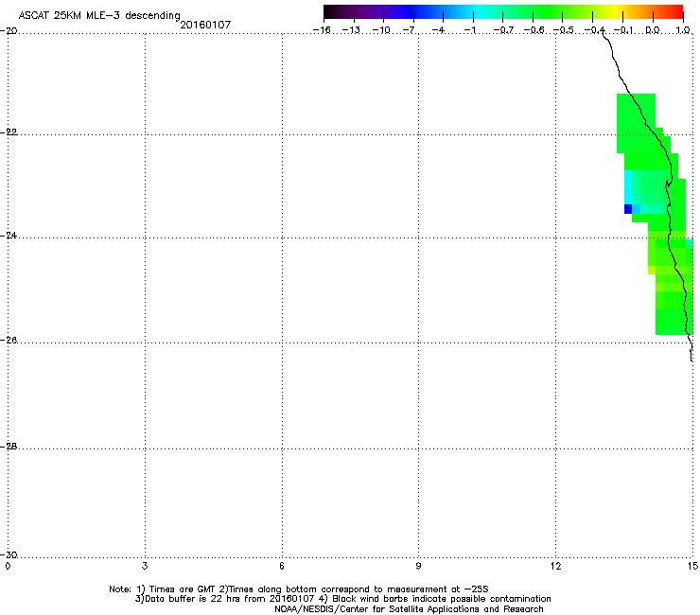
Task: Click the longitude axis label 15
Action: tap(692, 566)
